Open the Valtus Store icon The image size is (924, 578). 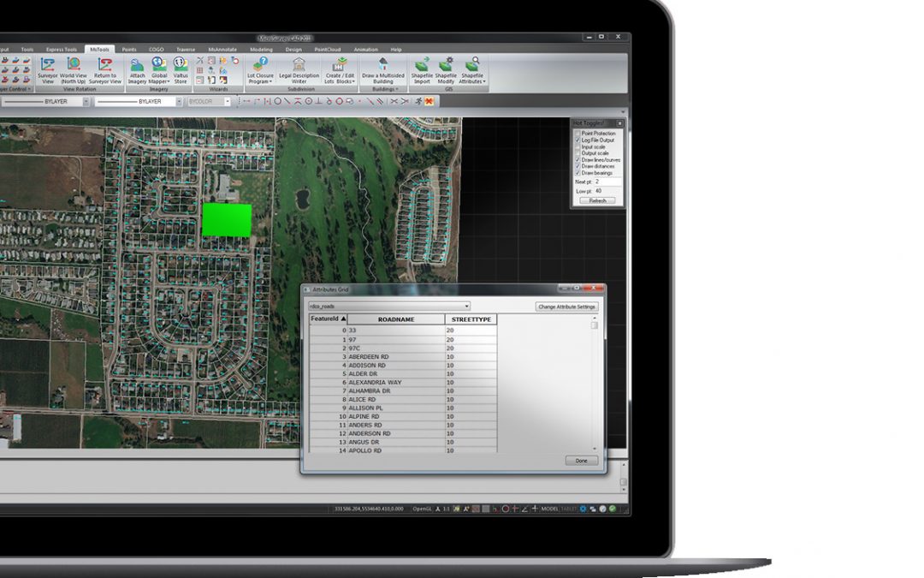click(x=181, y=64)
